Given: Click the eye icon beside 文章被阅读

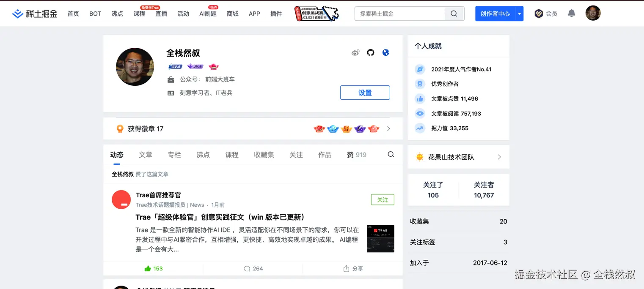Looking at the screenshot, I should (419, 114).
